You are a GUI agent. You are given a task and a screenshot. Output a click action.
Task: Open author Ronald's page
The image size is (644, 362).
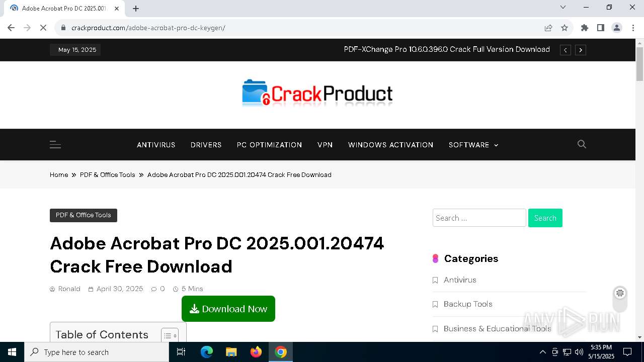pos(69,289)
